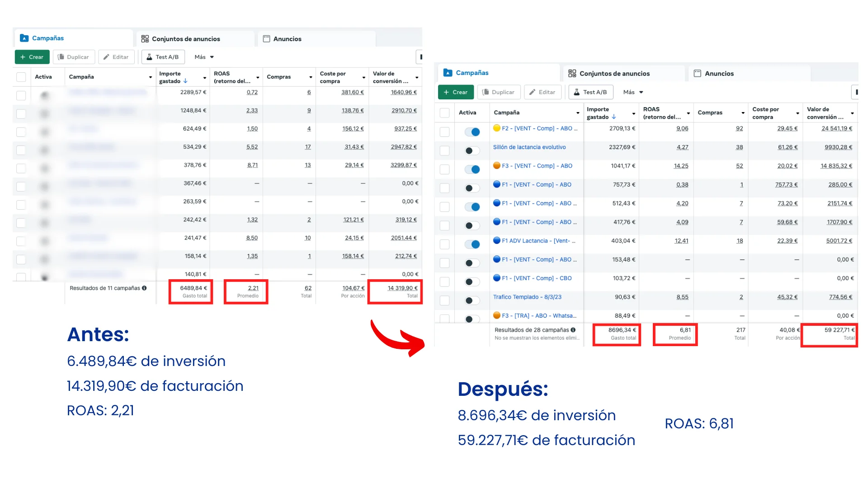The image size is (868, 488).
Task: Open the Sillón de lactancia evolutivo campaign link
Action: point(529,147)
